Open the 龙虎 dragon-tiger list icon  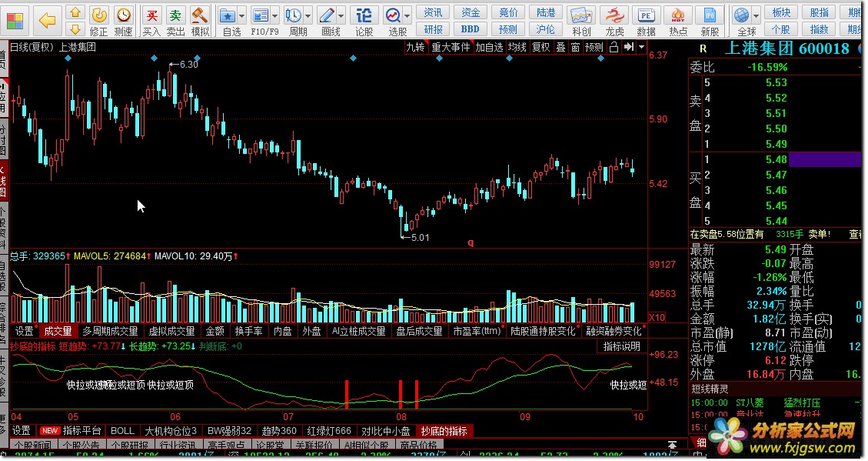click(x=614, y=21)
